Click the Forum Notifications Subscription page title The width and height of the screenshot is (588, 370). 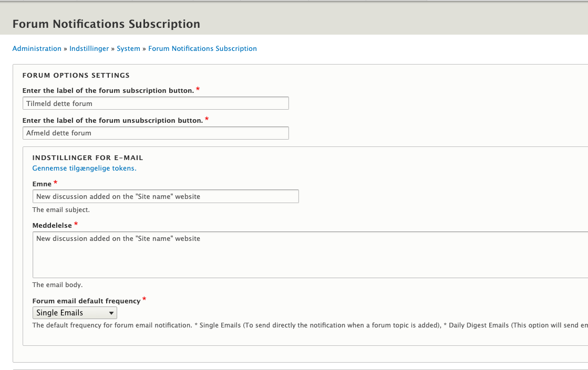106,24
